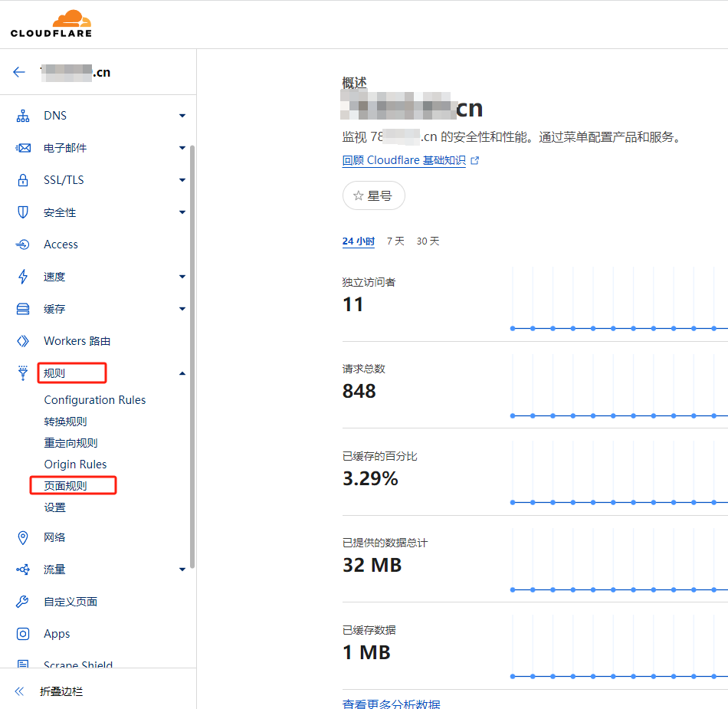Click the SSL/TLS padlock icon
Screen dimensions: 728x709
(x=23, y=180)
